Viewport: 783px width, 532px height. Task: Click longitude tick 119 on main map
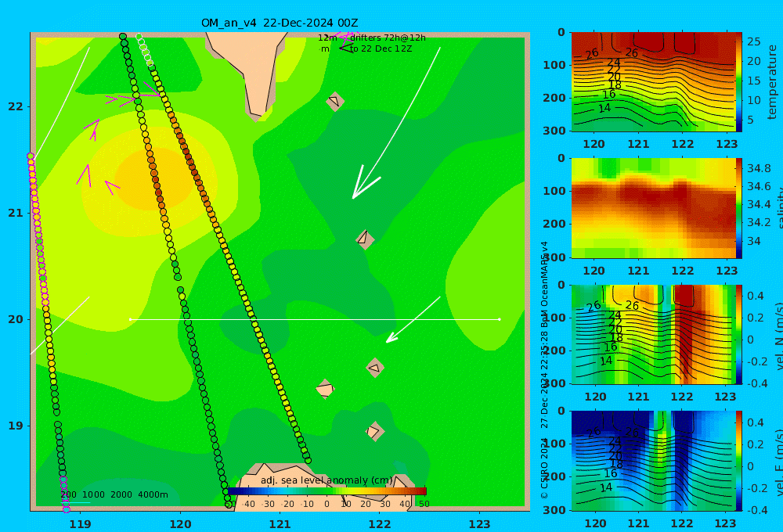click(80, 524)
